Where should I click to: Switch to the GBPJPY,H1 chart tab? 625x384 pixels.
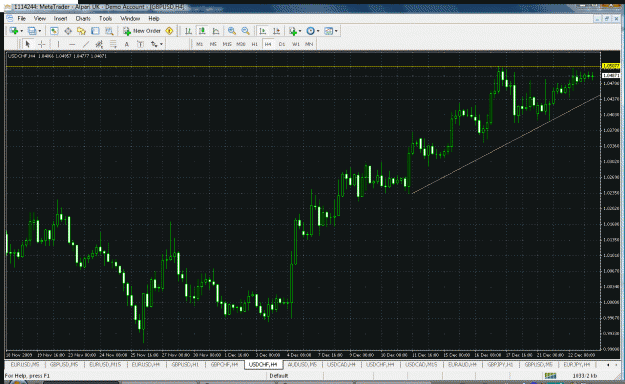click(x=500, y=364)
